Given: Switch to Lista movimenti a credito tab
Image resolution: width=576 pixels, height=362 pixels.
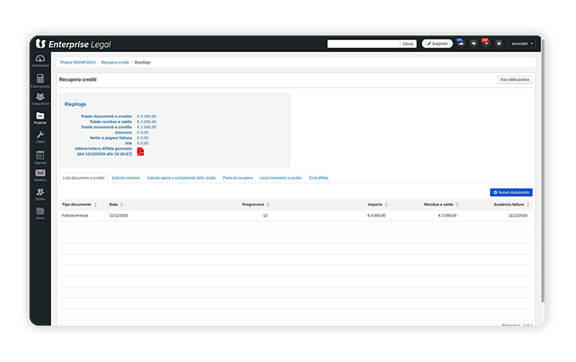Looking at the screenshot, I should [281, 178].
